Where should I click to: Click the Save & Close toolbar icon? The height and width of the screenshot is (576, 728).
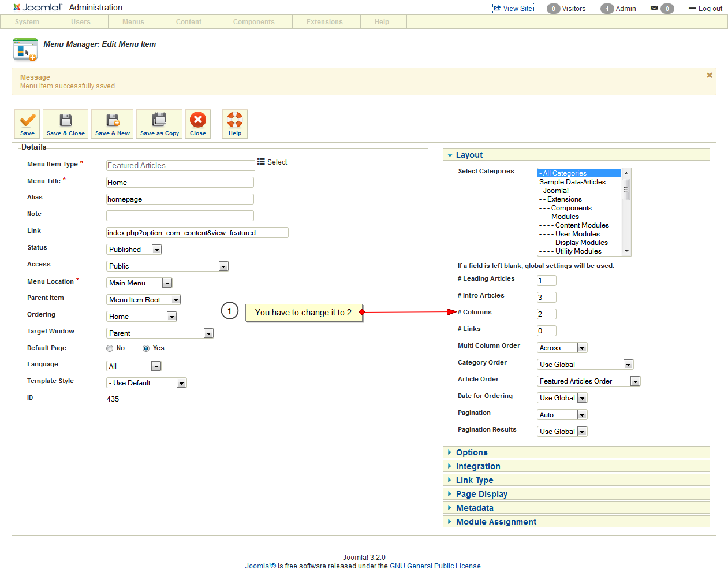click(x=66, y=120)
